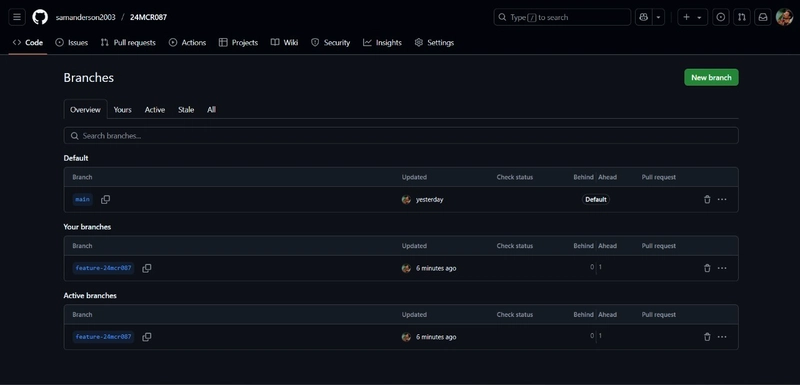Delete feature-24mcr087 branch in Active branches

point(707,337)
